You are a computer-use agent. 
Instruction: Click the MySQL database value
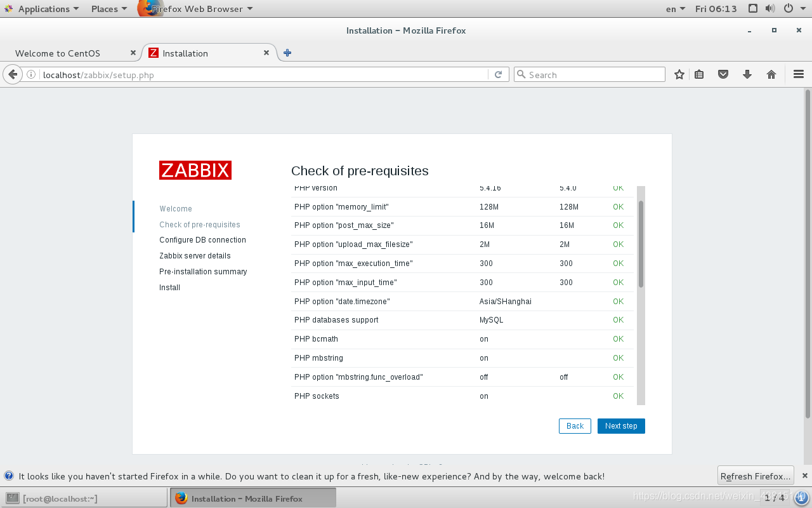tap(492, 319)
